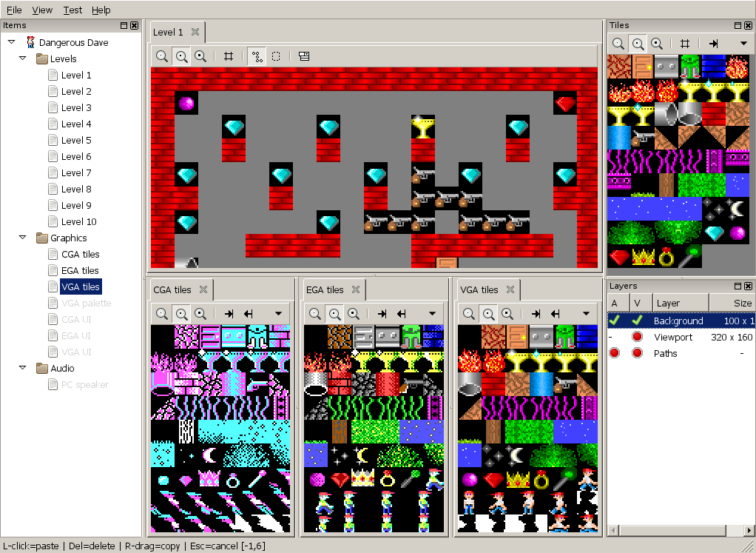
Task: Open dropdown arrow in VGA tiles toolbar
Action: [586, 314]
